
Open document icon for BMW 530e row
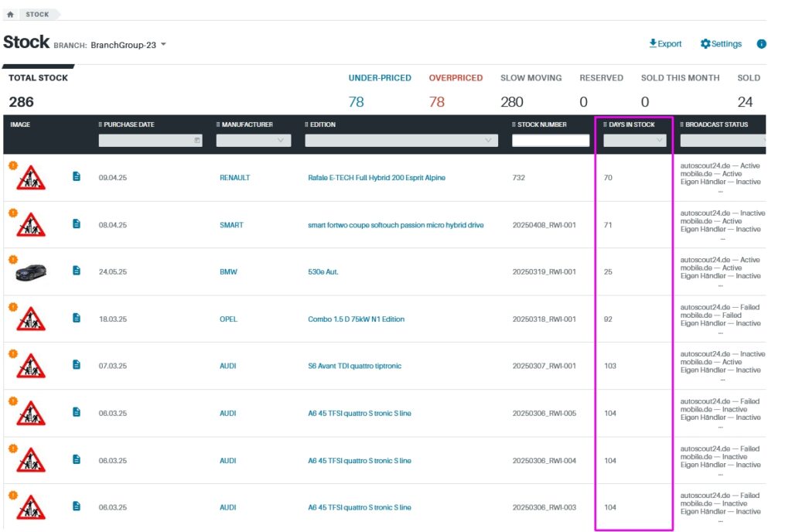coord(77,271)
